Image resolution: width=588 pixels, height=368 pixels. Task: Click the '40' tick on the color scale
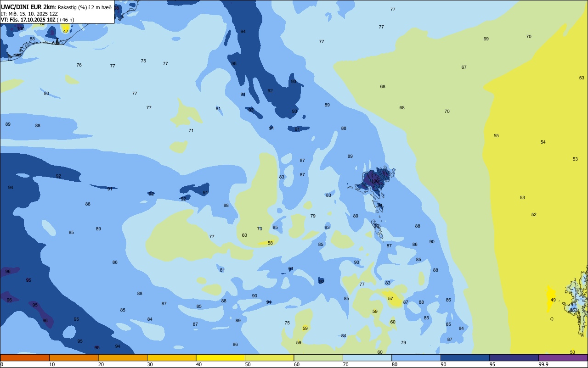[x=199, y=364]
